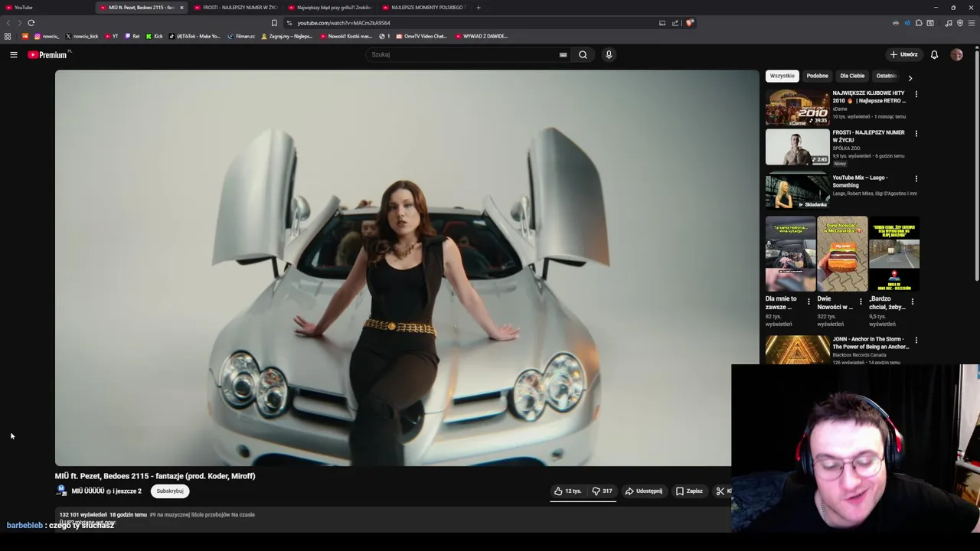Image resolution: width=980 pixels, height=551 pixels.
Task: Expand the video description box
Action: (393, 519)
